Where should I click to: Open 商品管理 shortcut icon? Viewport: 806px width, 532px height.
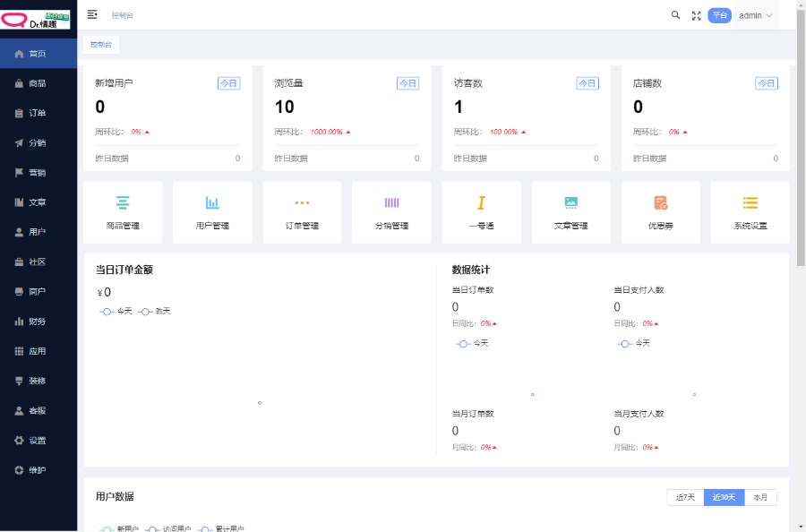(123, 202)
